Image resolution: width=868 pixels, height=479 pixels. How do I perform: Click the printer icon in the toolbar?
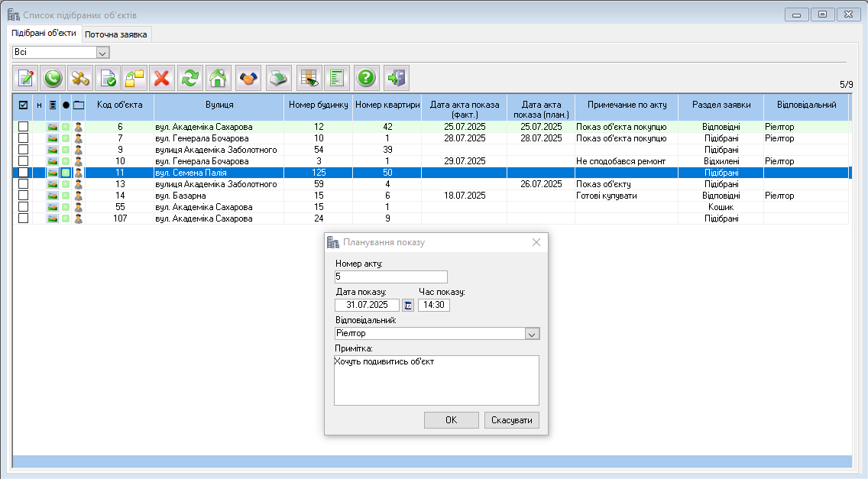tap(279, 77)
